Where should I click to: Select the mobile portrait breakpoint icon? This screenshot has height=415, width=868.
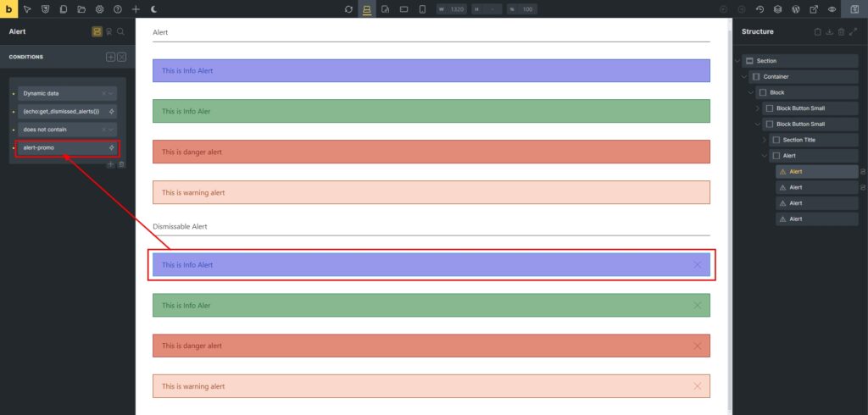click(422, 9)
